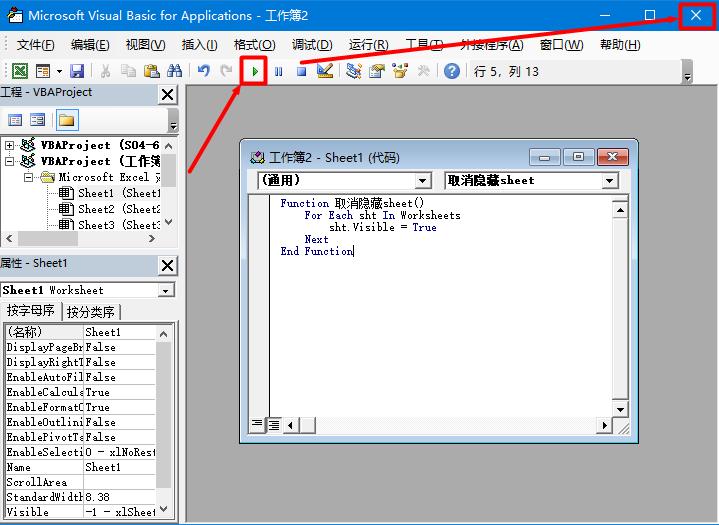Open Find with the binoculars icon
The height and width of the screenshot is (525, 719).
click(x=174, y=71)
